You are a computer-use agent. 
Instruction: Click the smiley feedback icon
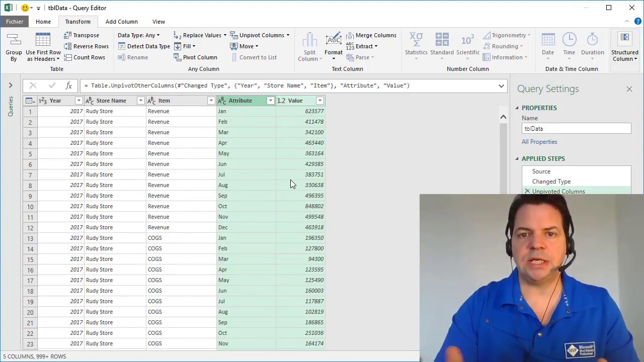pyautogui.click(x=25, y=8)
